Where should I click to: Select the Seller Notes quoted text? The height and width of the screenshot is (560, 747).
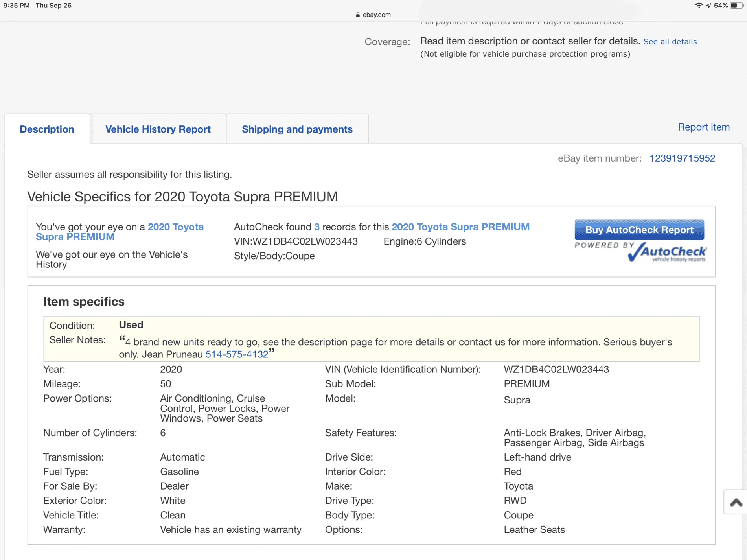[x=396, y=348]
